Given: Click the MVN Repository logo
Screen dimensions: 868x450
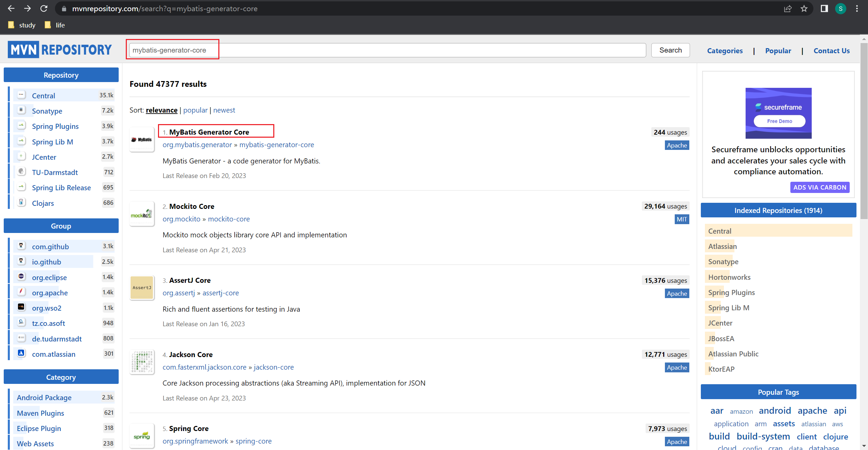Looking at the screenshot, I should point(60,50).
